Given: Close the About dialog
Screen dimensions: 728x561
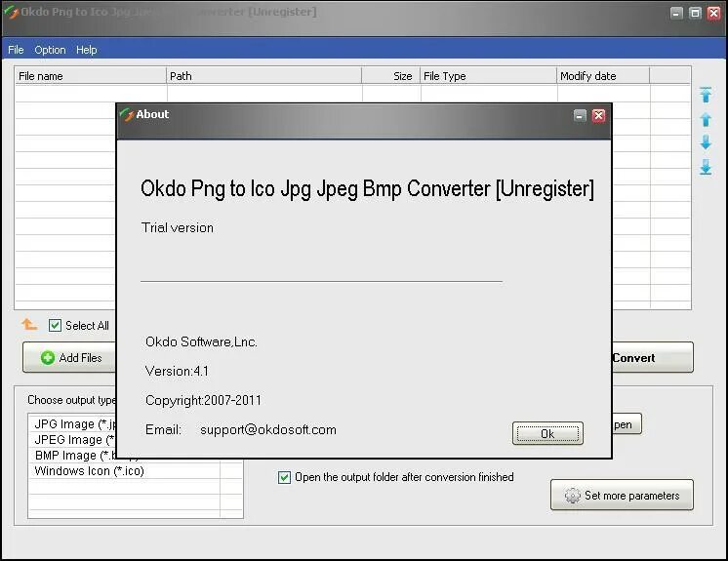Looking at the screenshot, I should pyautogui.click(x=598, y=115).
